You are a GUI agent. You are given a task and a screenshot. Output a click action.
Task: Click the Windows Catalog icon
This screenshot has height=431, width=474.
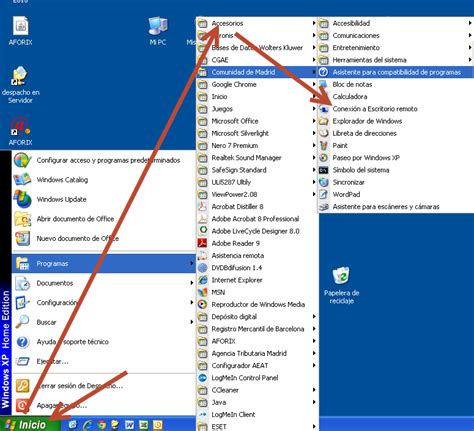[x=22, y=179]
